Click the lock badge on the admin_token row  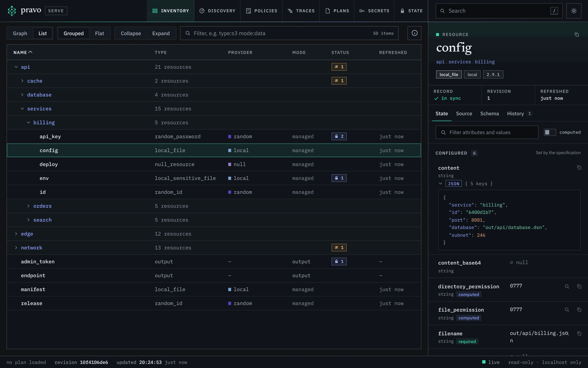point(339,261)
